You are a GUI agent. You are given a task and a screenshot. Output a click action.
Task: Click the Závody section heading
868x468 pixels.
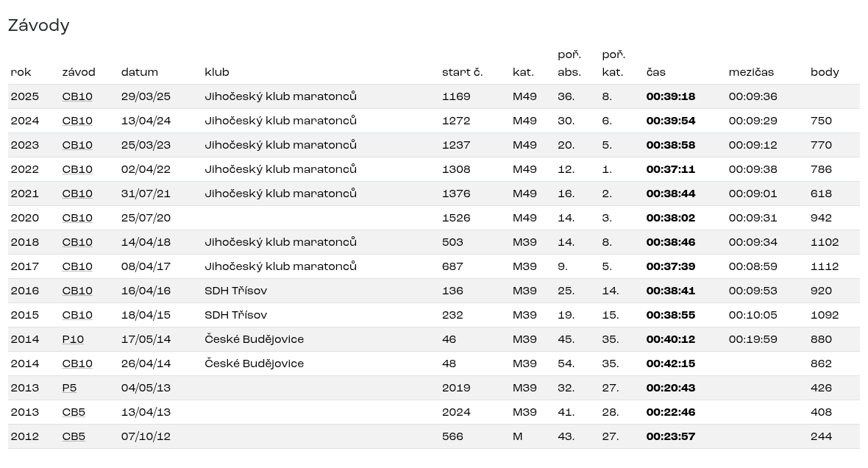click(x=39, y=26)
